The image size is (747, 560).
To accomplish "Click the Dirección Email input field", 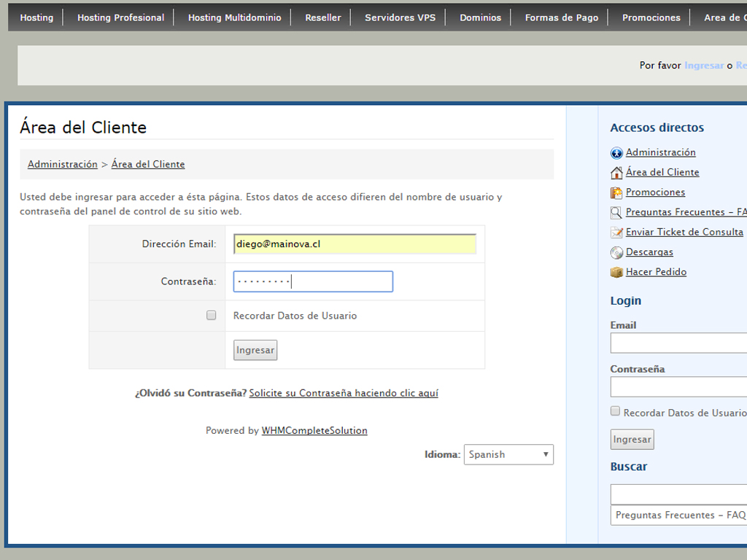I will [x=355, y=244].
